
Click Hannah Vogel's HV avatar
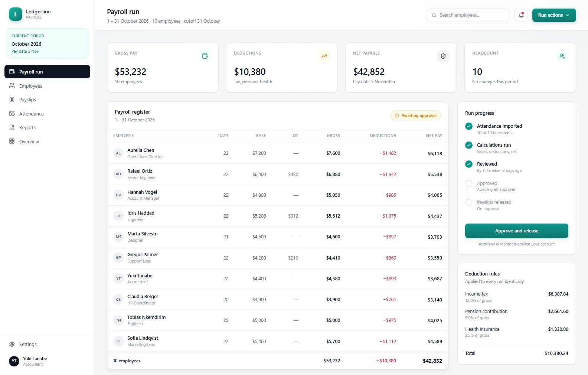click(x=118, y=195)
